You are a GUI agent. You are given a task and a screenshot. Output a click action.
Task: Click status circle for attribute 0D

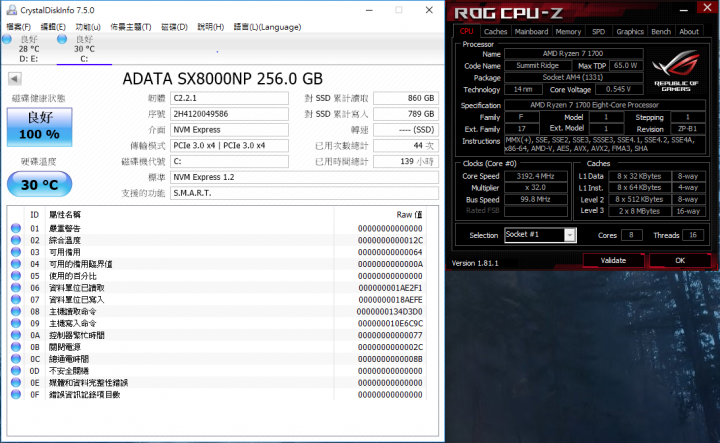[16, 371]
